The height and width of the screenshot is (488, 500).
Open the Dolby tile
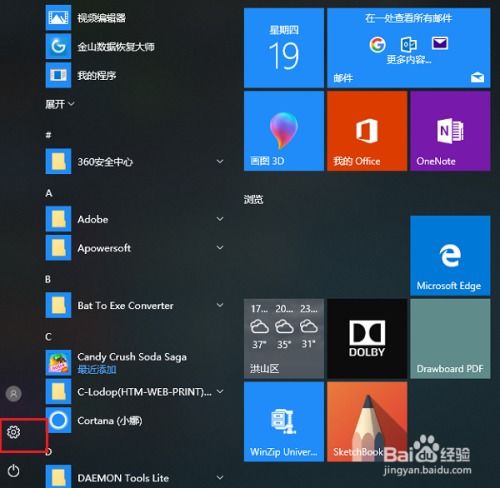click(x=367, y=339)
